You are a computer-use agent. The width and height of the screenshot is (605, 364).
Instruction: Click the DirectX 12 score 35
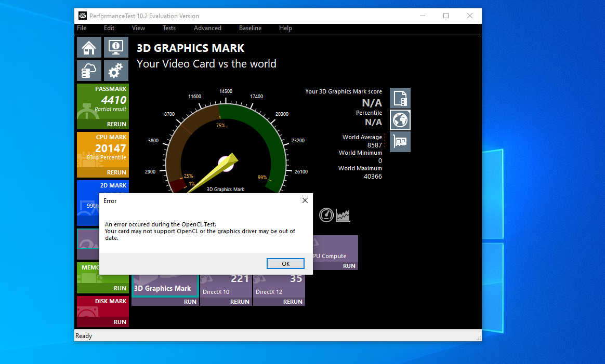click(x=296, y=278)
